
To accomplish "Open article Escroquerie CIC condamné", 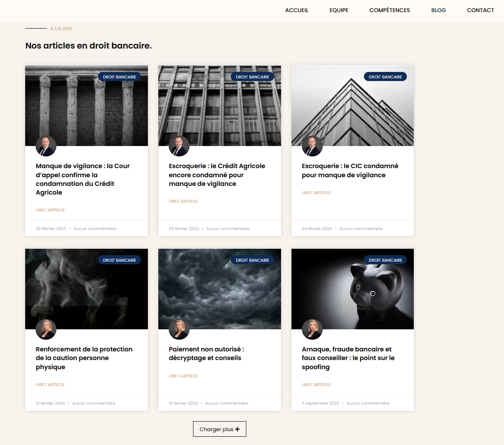I will (x=350, y=170).
